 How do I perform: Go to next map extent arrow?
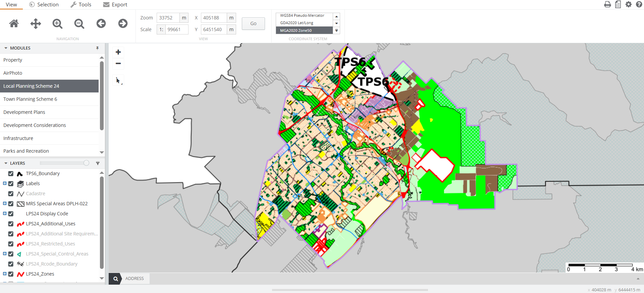123,23
